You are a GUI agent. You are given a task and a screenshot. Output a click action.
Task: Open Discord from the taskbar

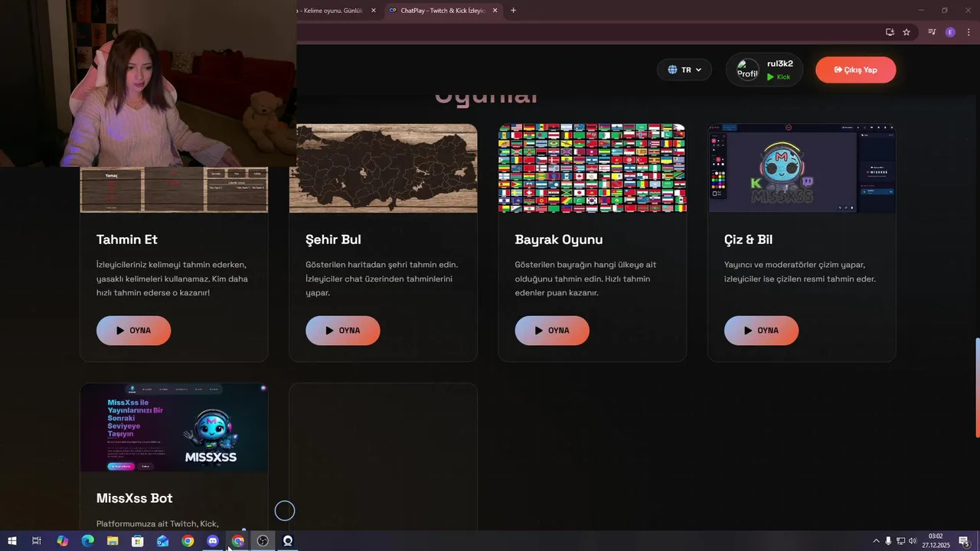(x=213, y=541)
